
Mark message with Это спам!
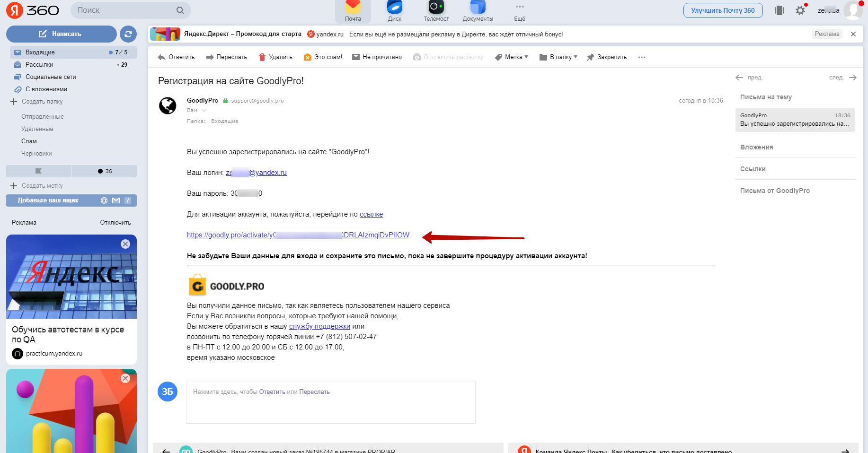pos(323,57)
